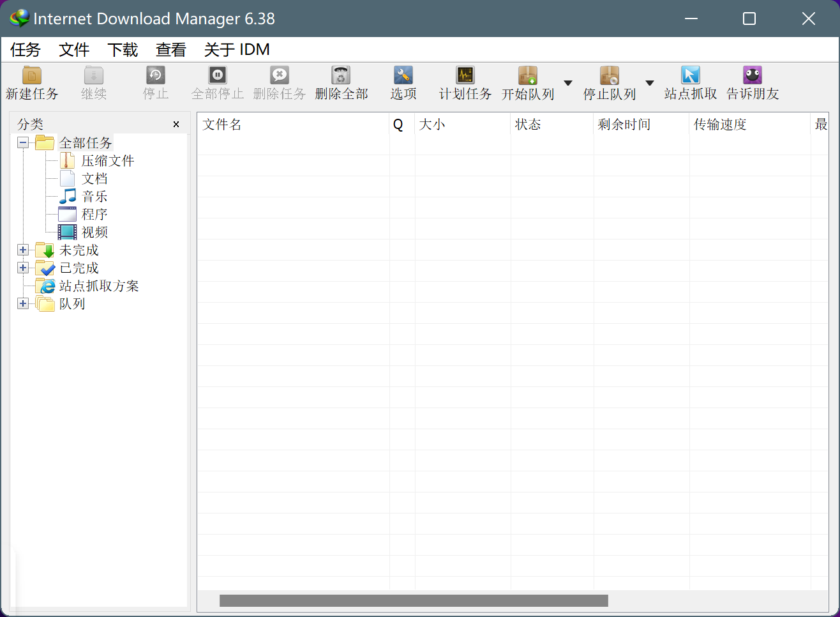840x617 pixels.
Task: Open the 文件 menu
Action: (74, 50)
